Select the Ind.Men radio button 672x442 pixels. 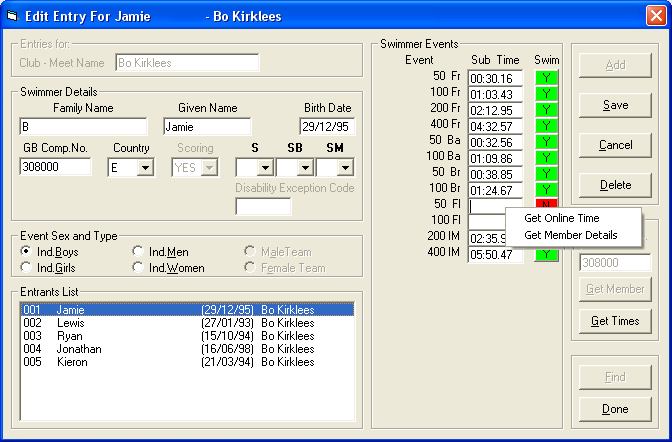pos(138,252)
